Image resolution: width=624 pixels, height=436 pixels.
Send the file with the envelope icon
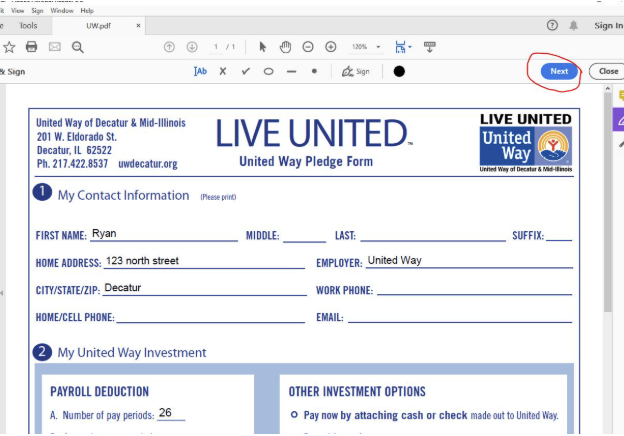(x=54, y=47)
